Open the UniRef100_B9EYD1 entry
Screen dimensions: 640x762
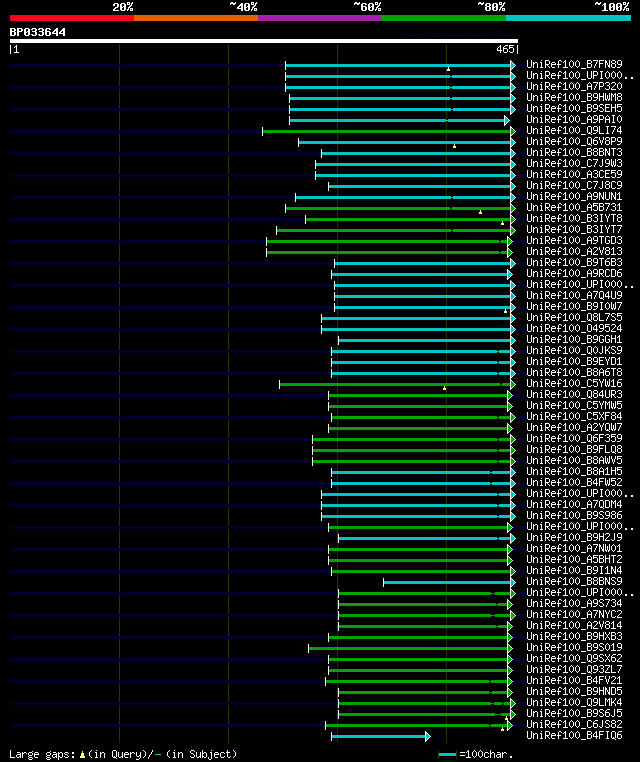click(x=574, y=362)
